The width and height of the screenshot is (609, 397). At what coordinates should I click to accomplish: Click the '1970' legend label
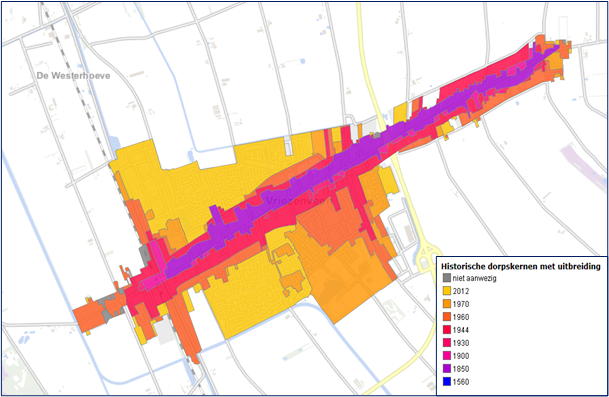(x=461, y=304)
